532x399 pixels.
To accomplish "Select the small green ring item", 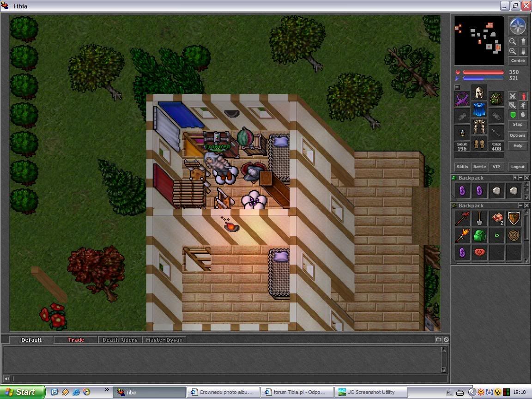I will click(x=497, y=236).
